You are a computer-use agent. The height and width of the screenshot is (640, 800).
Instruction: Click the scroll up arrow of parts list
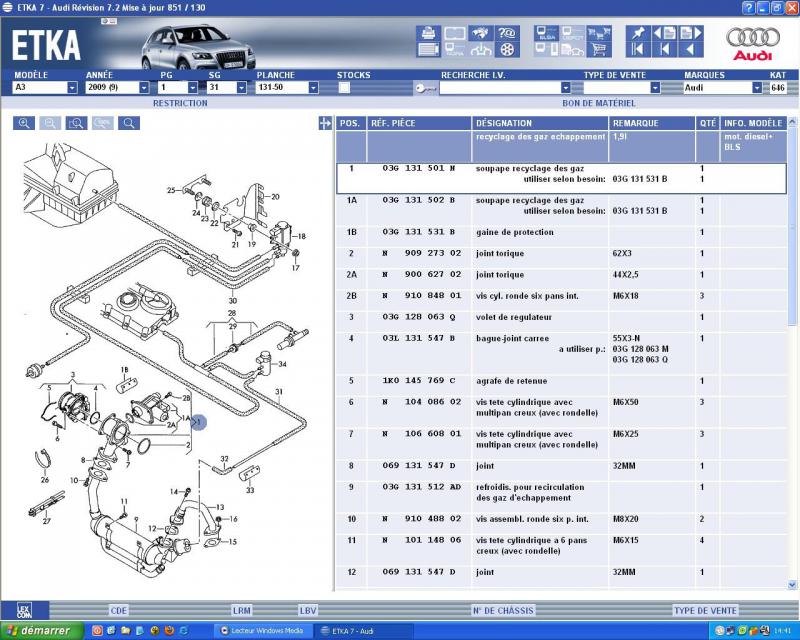click(792, 122)
